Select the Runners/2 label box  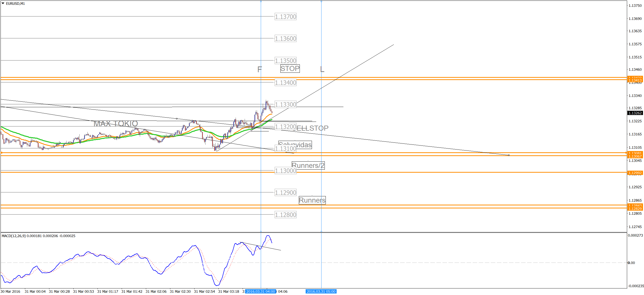[308, 165]
